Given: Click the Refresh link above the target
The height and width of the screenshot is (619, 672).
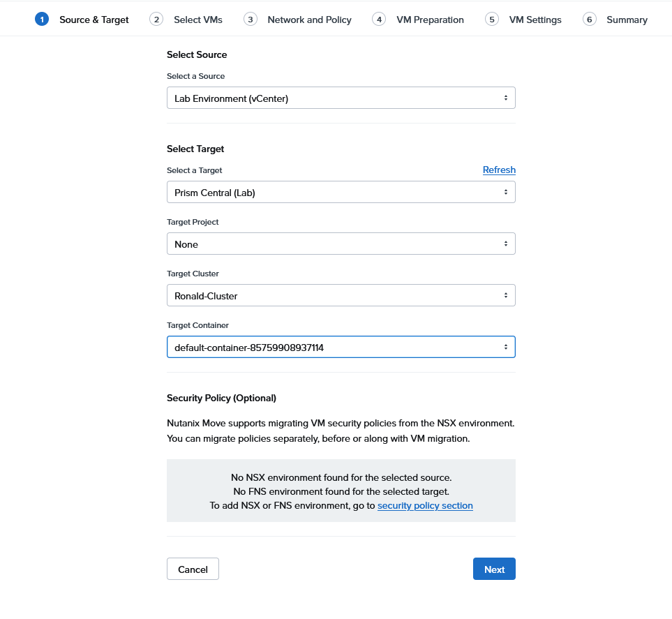Looking at the screenshot, I should [x=499, y=170].
